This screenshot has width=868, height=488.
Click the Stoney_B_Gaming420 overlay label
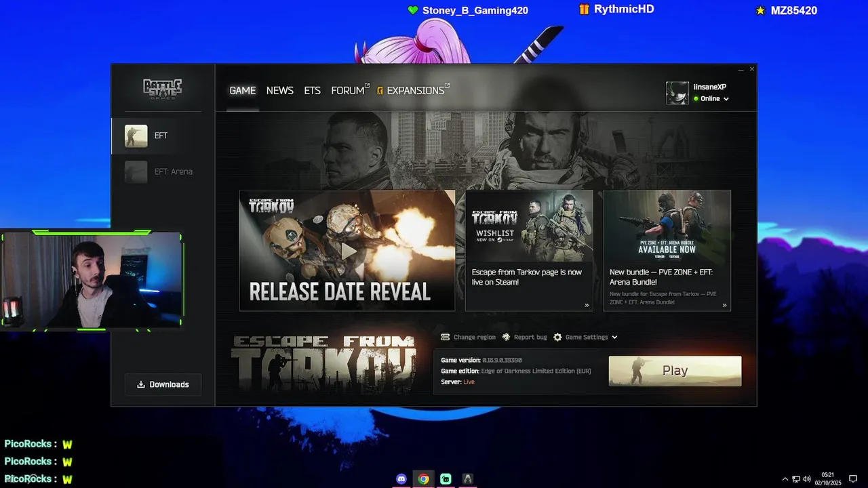tap(475, 10)
